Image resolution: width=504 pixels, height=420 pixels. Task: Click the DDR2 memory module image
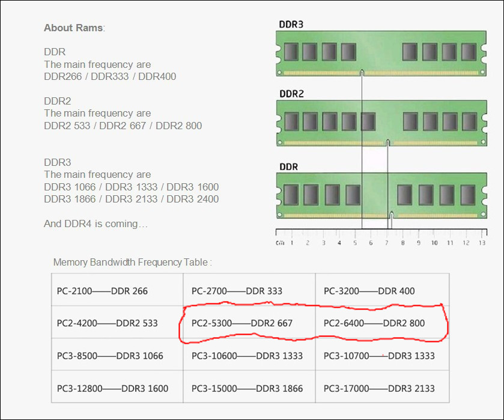coord(381,123)
